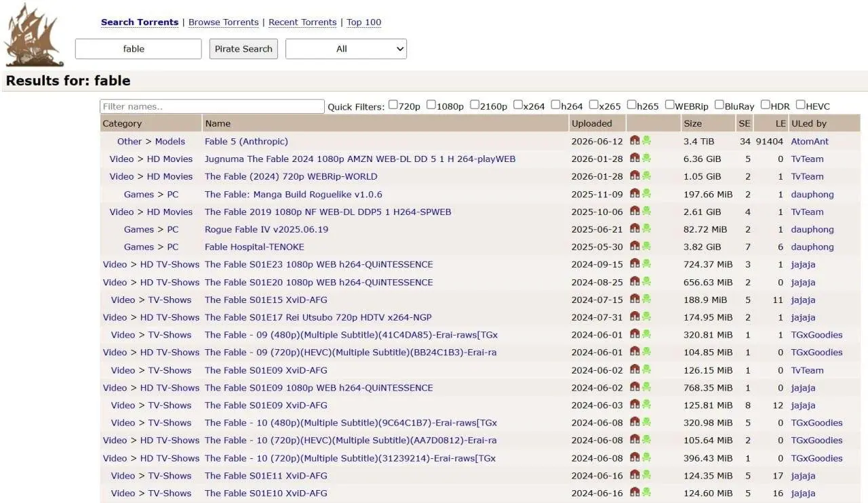Screen dimensions: 868x503
Task: Click the Models category link
Action: (170, 141)
